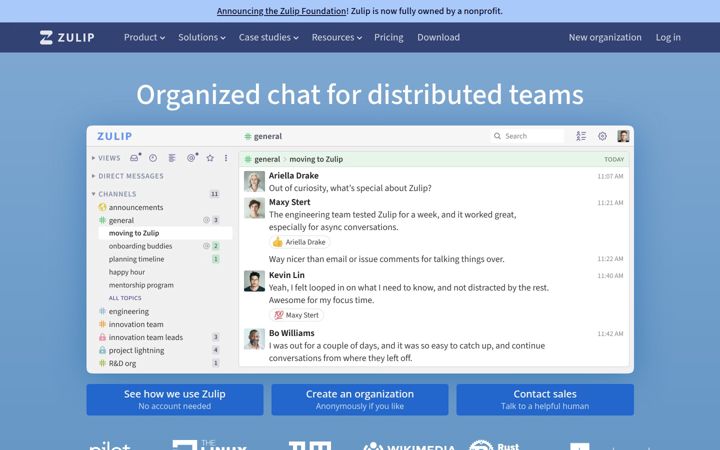Screen dimensions: 720x450
Task: Open the Download menu item
Action: 439,37
